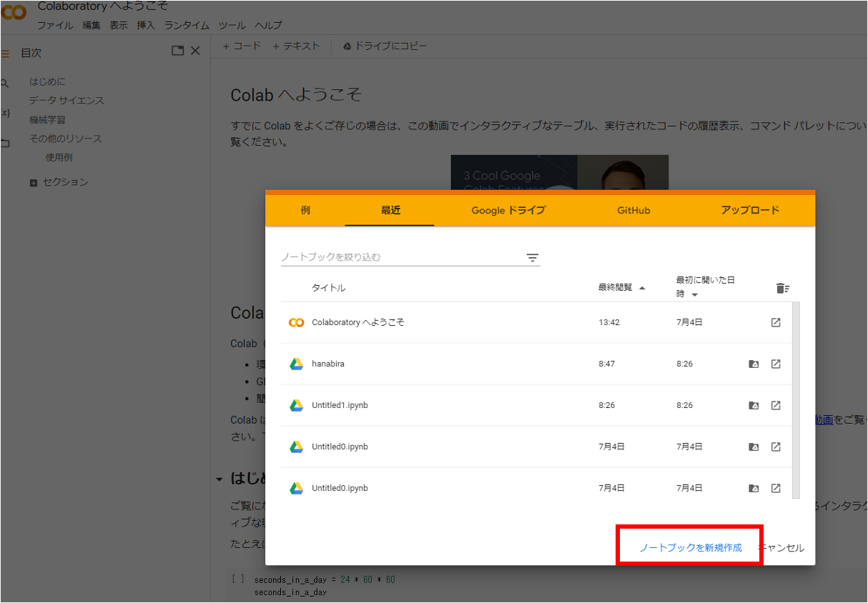Click the ノートブックを絞り込む search field
Image resolution: width=868 pixels, height=603 pixels.
click(x=400, y=257)
